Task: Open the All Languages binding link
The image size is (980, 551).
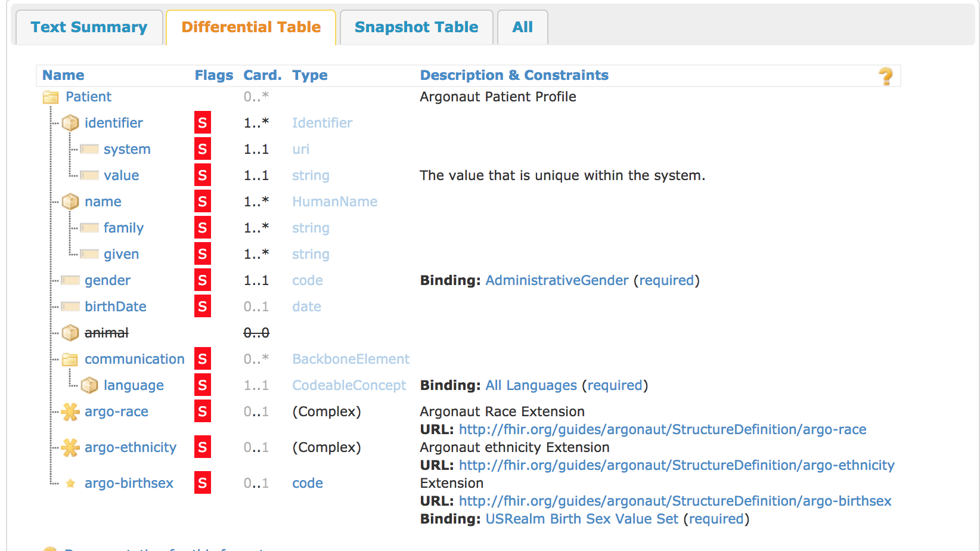Action: tap(531, 385)
